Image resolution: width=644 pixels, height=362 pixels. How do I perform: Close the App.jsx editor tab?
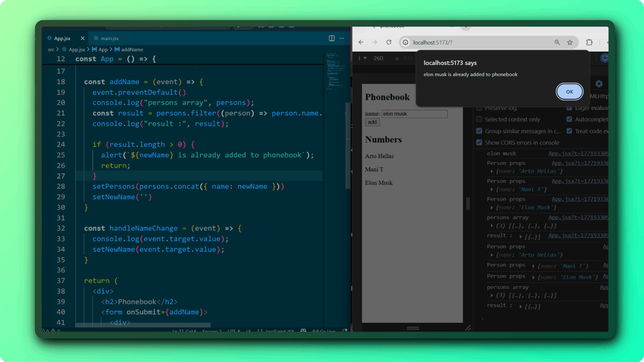83,39
